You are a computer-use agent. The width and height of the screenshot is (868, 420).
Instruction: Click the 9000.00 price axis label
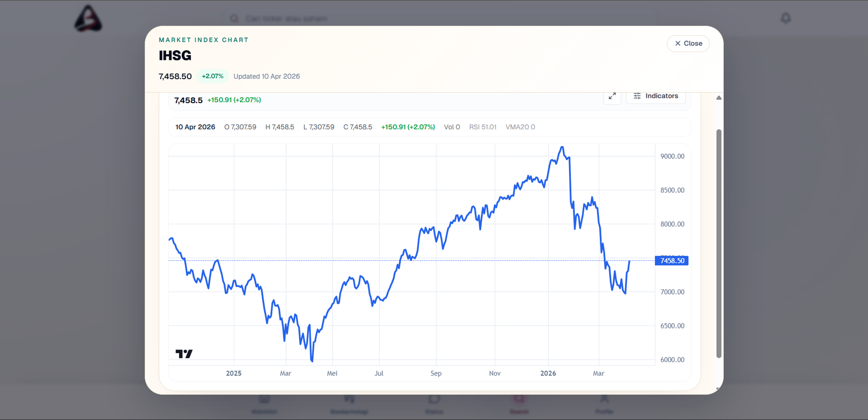(x=672, y=156)
